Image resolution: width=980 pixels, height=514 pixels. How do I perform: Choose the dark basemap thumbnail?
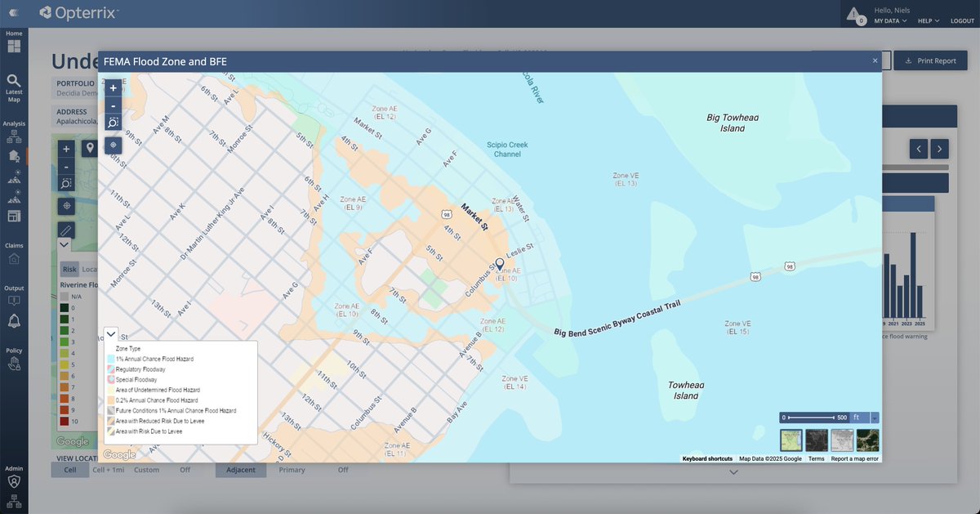coord(817,440)
